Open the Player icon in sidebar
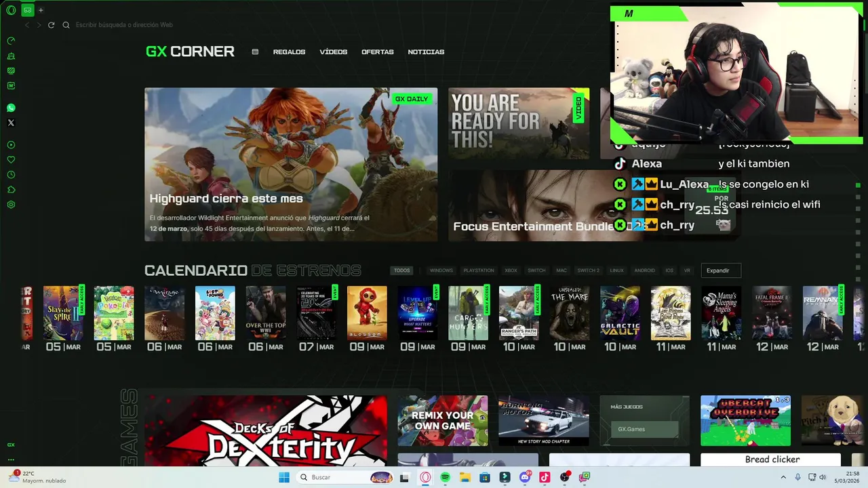 tap(11, 145)
